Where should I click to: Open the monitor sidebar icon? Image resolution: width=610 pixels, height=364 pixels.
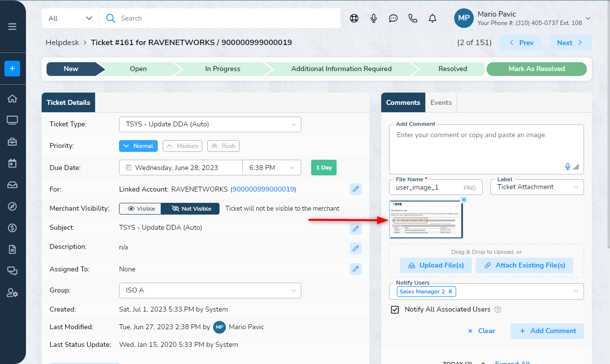pos(13,120)
